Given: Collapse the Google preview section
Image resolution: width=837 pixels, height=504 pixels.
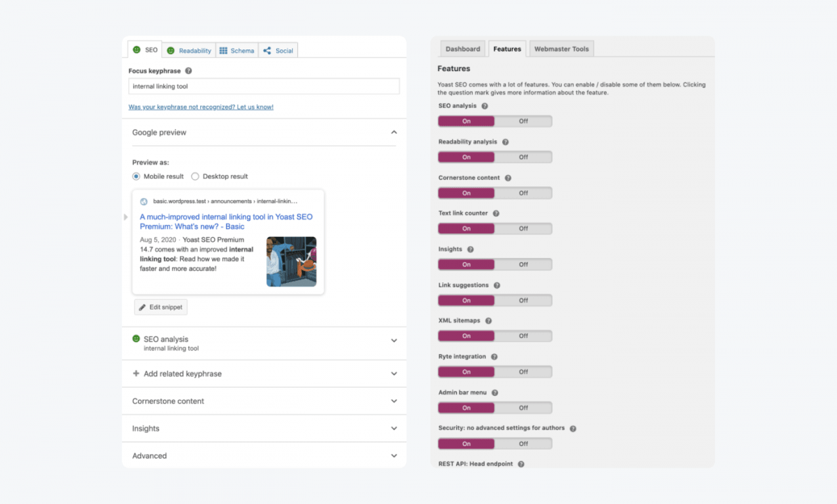Looking at the screenshot, I should point(393,132).
